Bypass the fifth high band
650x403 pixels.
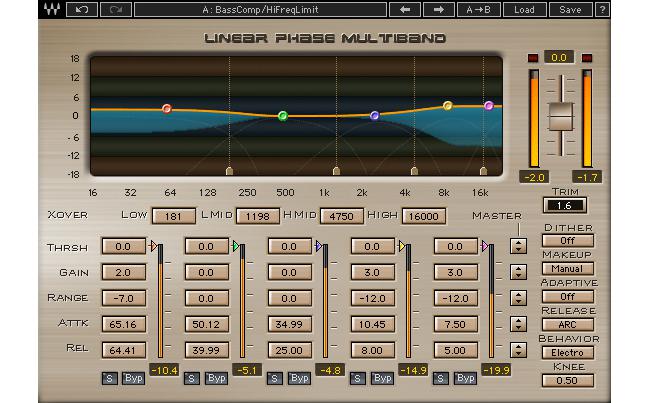[x=465, y=379]
